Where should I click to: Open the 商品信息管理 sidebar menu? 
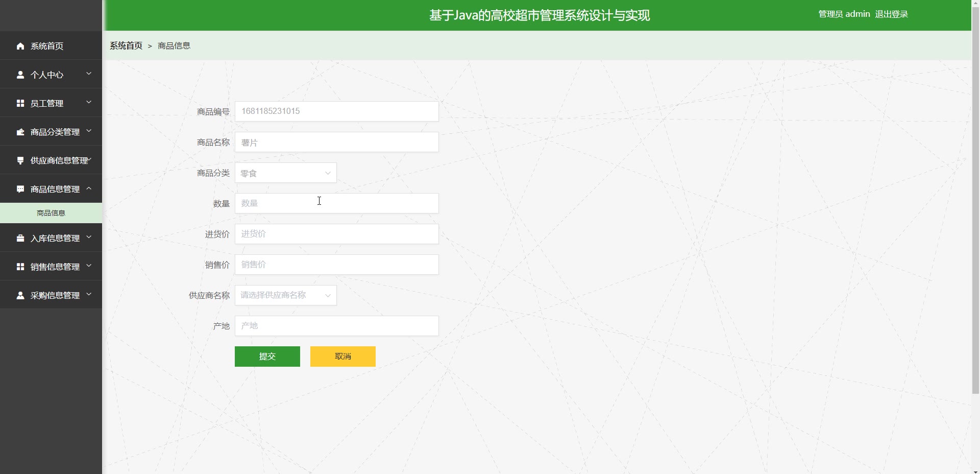tap(51, 189)
